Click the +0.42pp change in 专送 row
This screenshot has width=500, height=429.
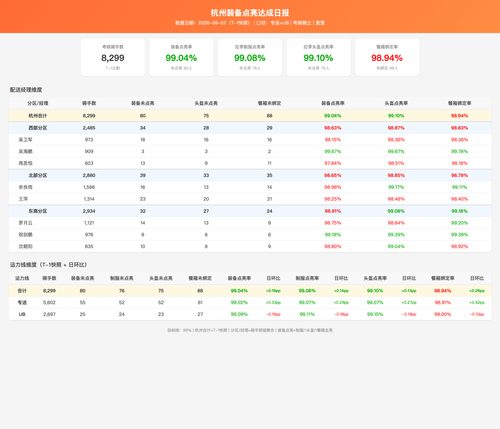(477, 303)
